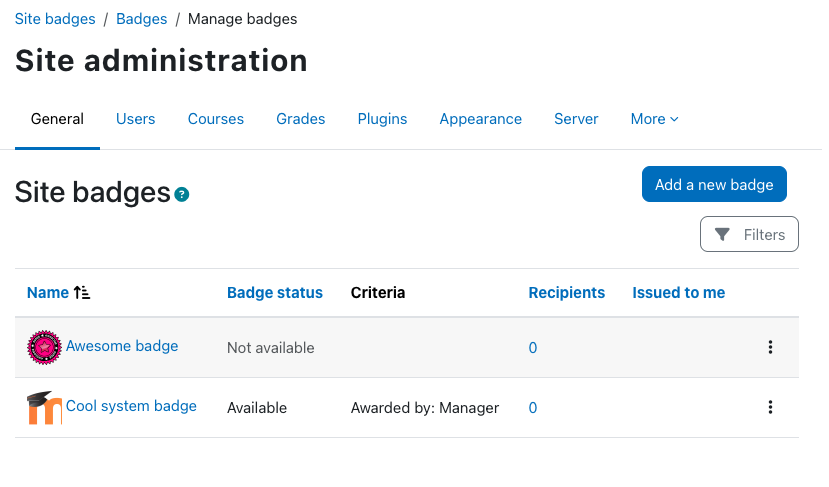The height and width of the screenshot is (487, 829).
Task: Click the funnel icon in Filters
Action: [722, 234]
